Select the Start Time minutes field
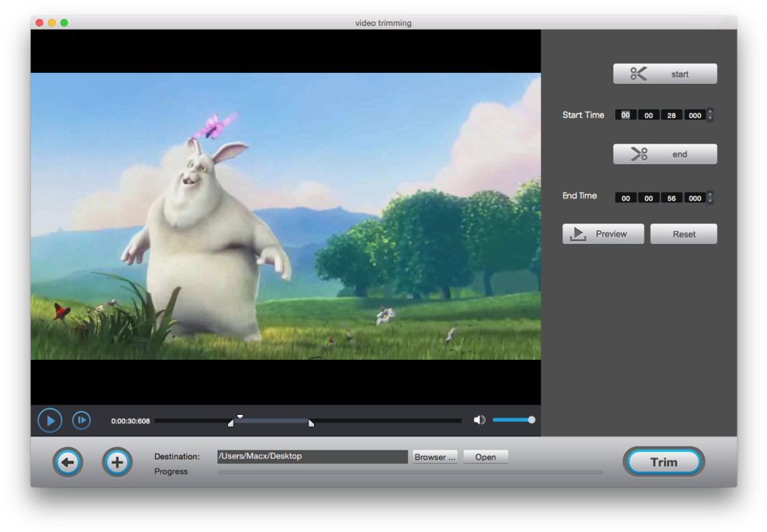The width and height of the screenshot is (767, 532). 648,115
